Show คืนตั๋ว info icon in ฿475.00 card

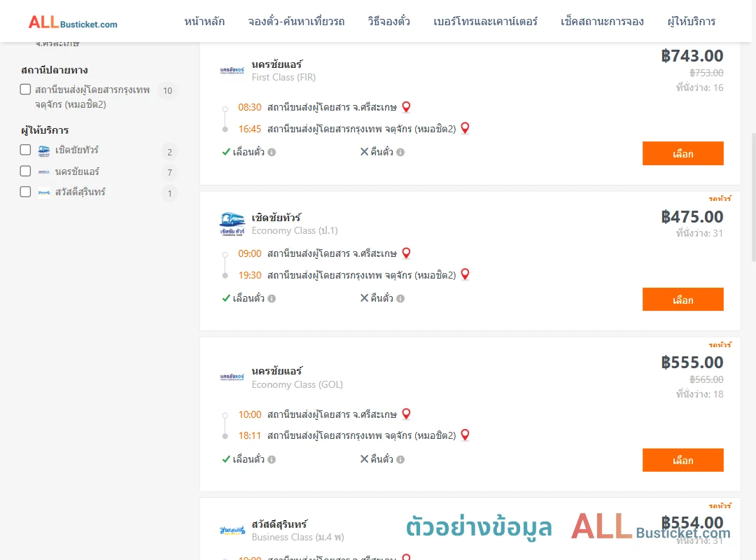click(400, 299)
